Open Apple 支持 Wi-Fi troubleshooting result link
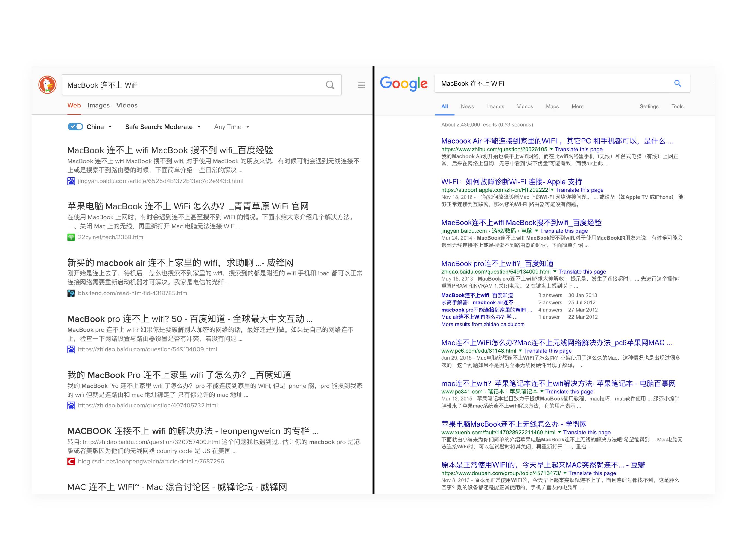Screen dimensions: 747x560 tap(511, 182)
